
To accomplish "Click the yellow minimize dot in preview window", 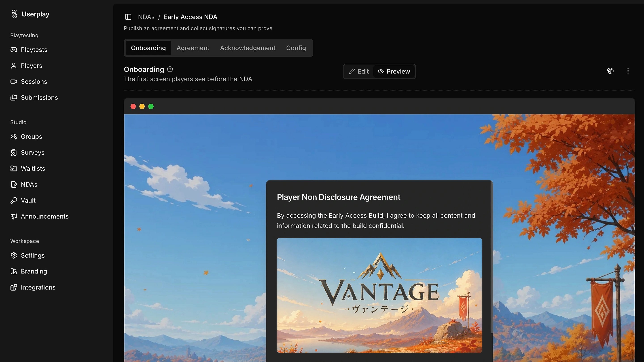I will [142, 106].
